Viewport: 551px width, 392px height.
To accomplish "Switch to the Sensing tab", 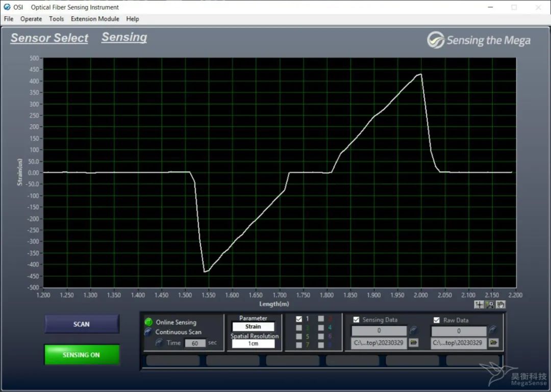I will [x=124, y=37].
